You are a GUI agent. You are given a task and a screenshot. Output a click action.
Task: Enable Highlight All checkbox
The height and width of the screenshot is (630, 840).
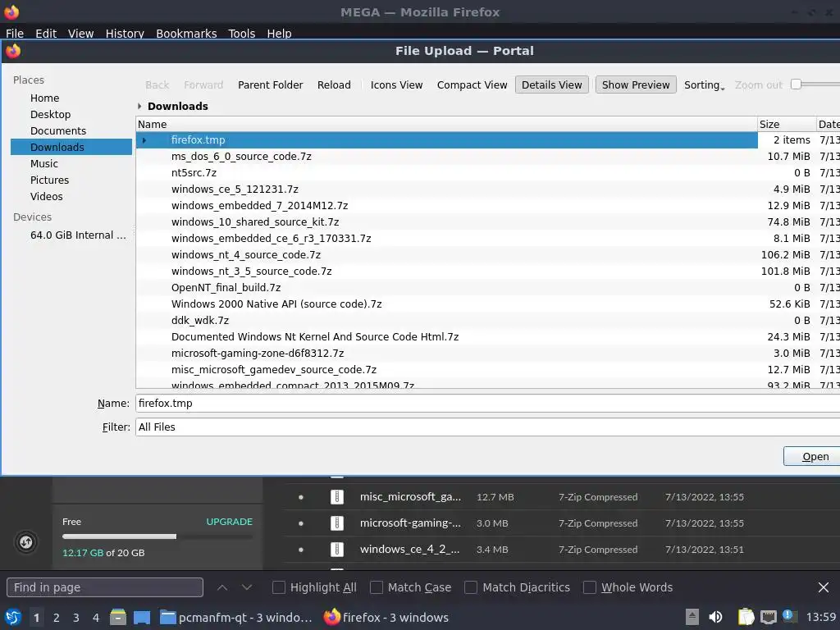click(279, 587)
